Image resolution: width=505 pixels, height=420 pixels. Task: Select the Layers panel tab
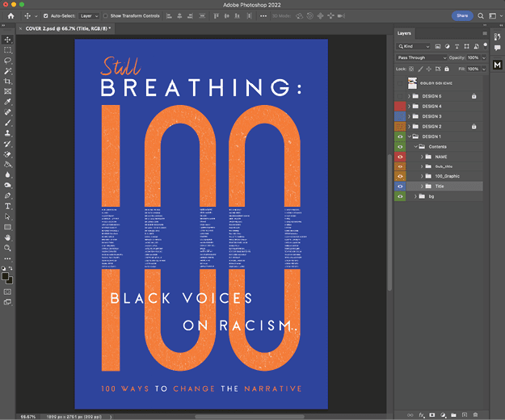click(404, 33)
